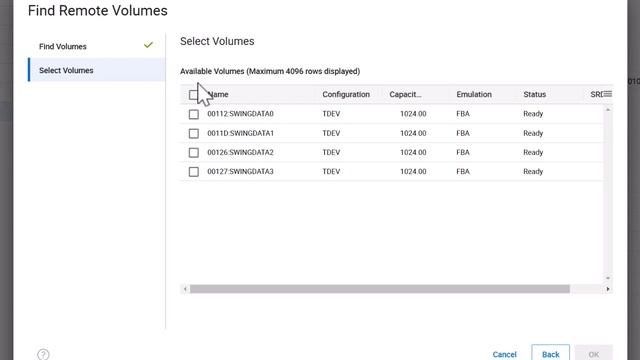Click TDEV in the SWINGDATA2 row
This screenshot has width=640, height=360.
[331, 153]
